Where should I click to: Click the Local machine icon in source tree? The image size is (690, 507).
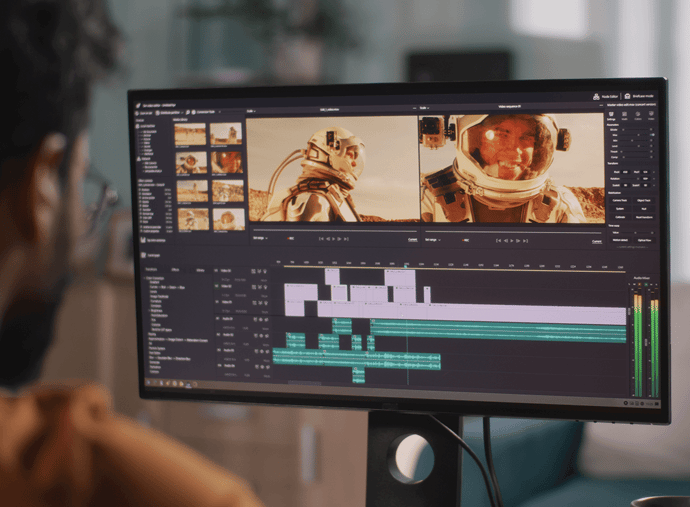(x=137, y=126)
